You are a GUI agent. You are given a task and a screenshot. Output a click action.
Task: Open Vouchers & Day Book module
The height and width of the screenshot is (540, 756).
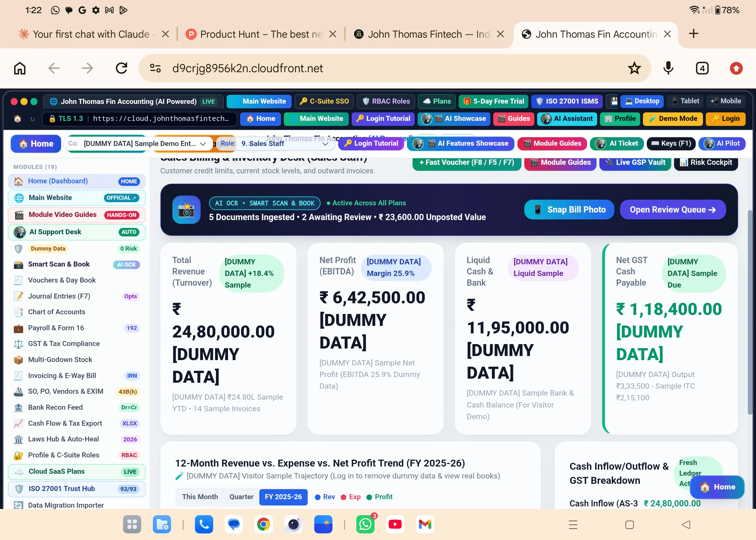coord(77,280)
